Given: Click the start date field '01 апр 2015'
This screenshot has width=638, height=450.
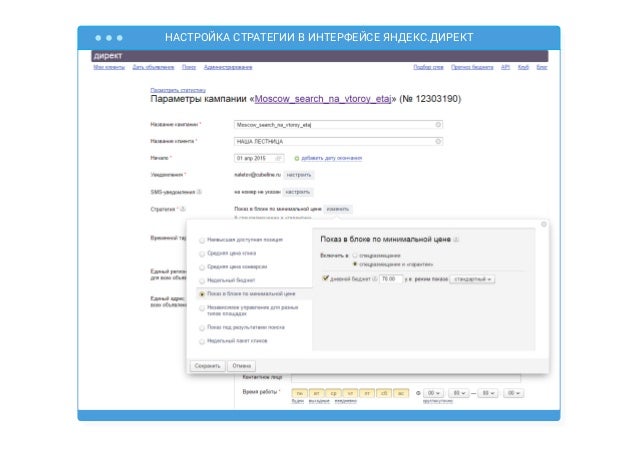Looking at the screenshot, I should (x=259, y=158).
